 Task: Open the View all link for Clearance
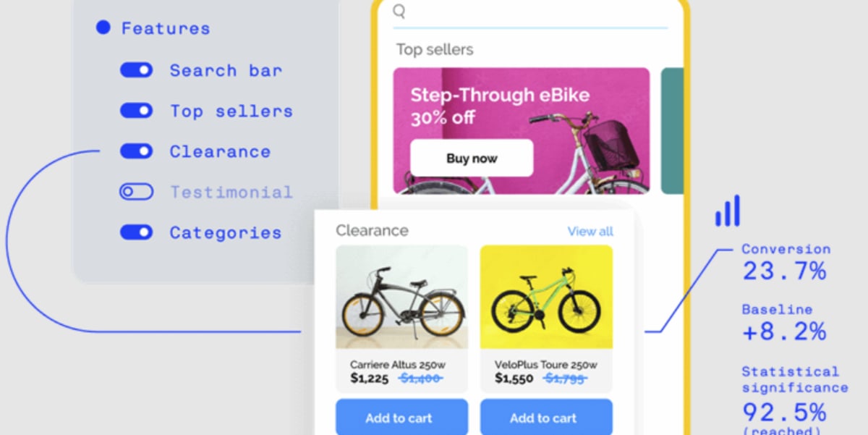590,230
